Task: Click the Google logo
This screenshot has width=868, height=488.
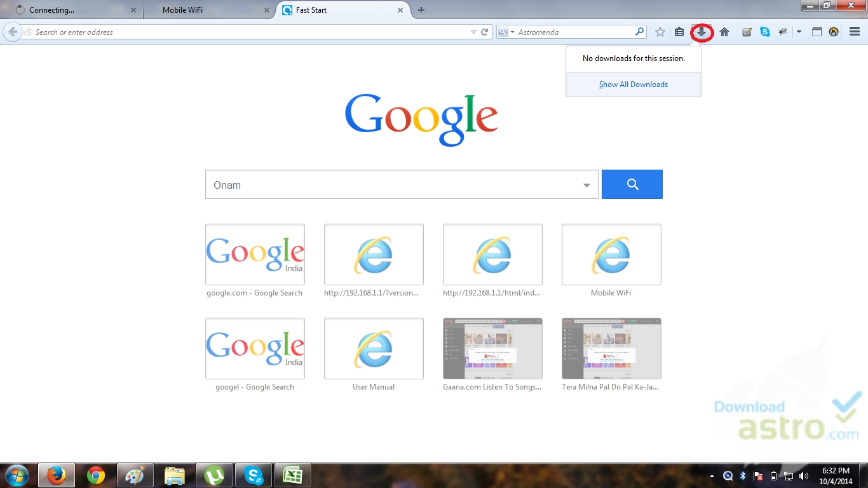Action: [x=421, y=119]
